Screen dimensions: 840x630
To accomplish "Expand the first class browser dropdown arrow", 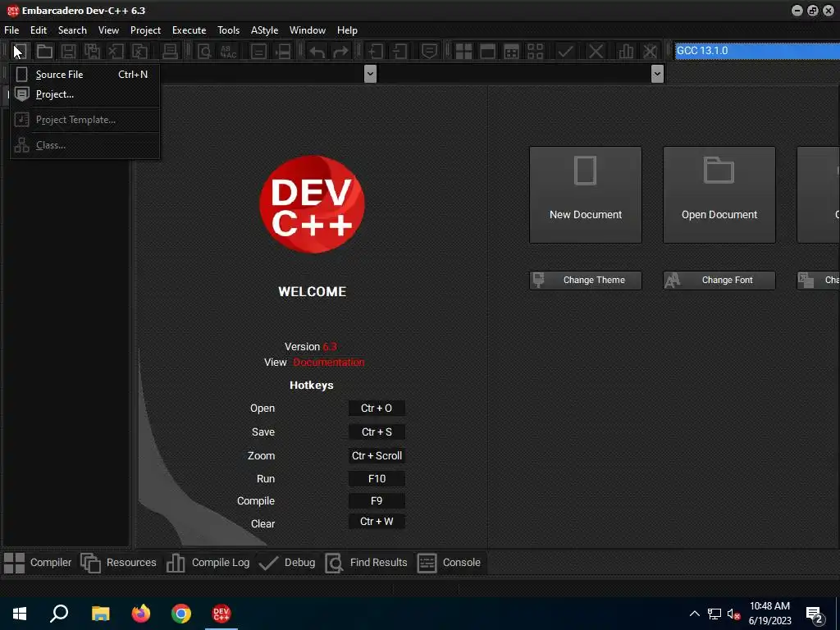I will tap(370, 74).
